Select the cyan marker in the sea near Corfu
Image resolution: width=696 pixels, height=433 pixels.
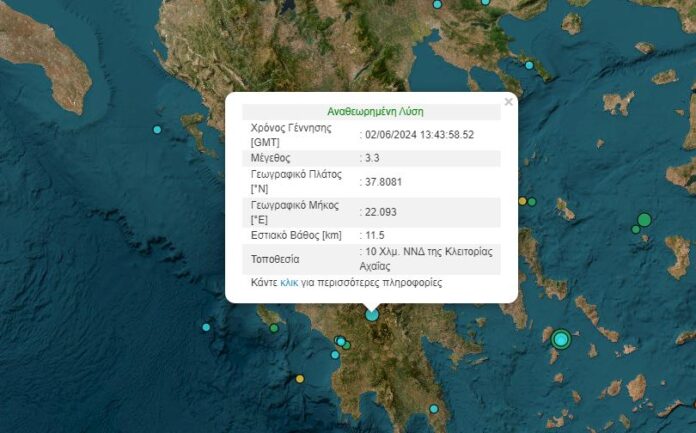(x=157, y=130)
